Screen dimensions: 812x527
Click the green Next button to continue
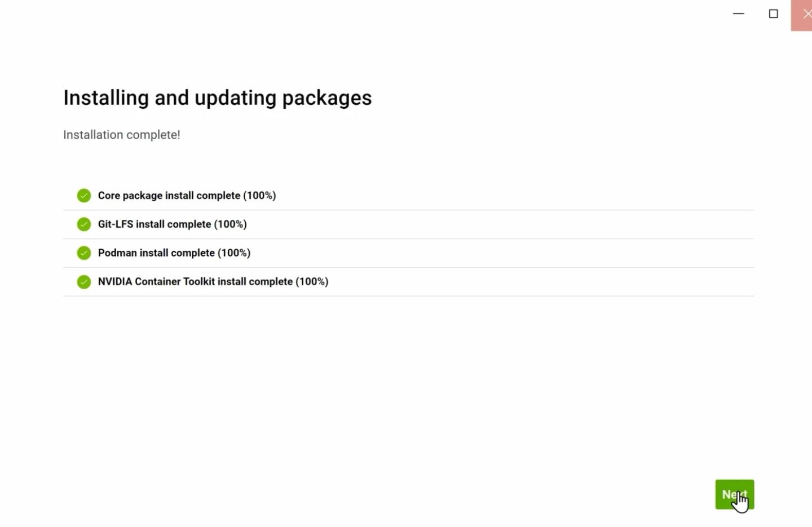[734, 494]
